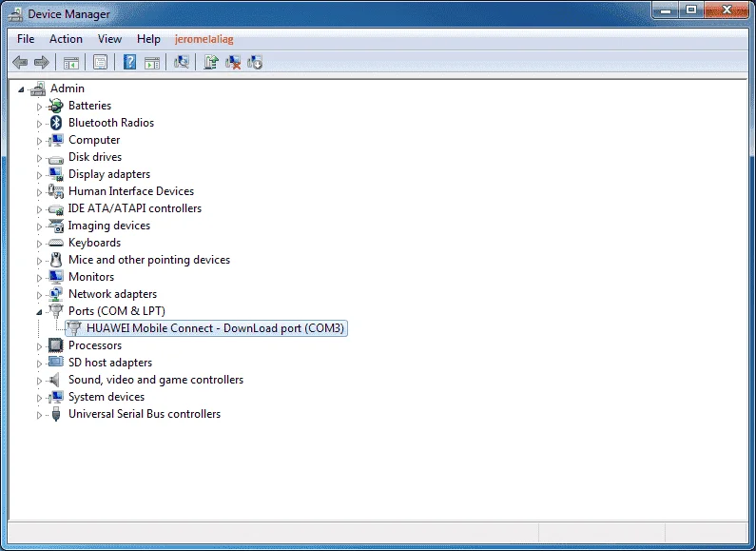Click the Disable device toolbar icon

tap(255, 62)
